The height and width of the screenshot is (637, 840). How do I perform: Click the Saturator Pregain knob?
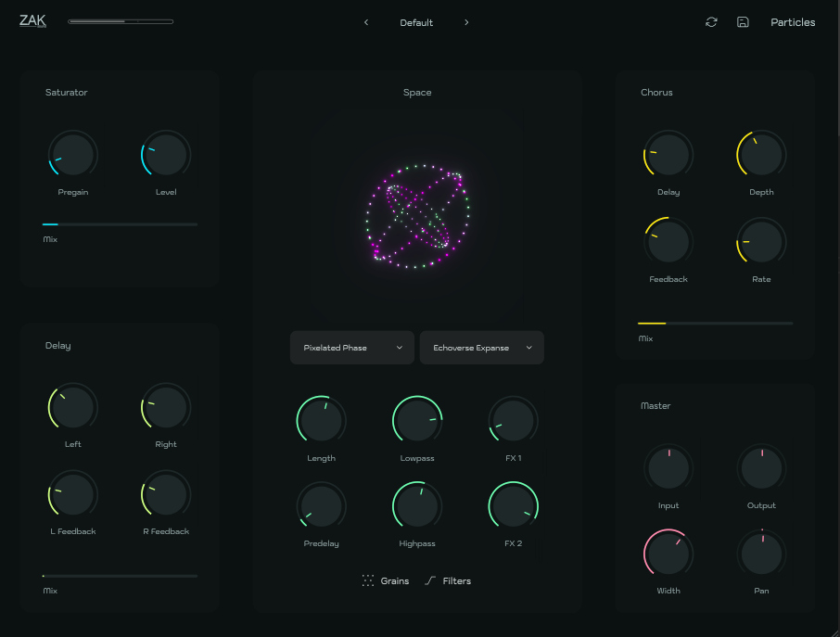tap(73, 154)
